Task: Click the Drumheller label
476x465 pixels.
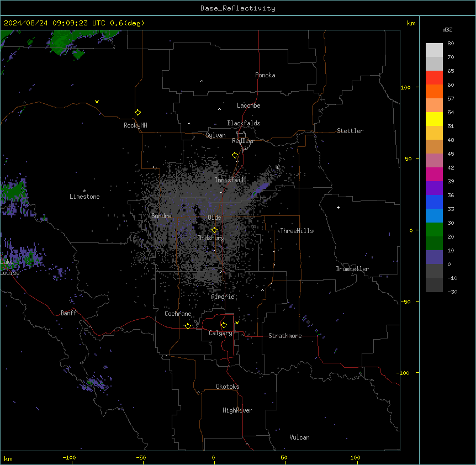Action: [x=352, y=269]
